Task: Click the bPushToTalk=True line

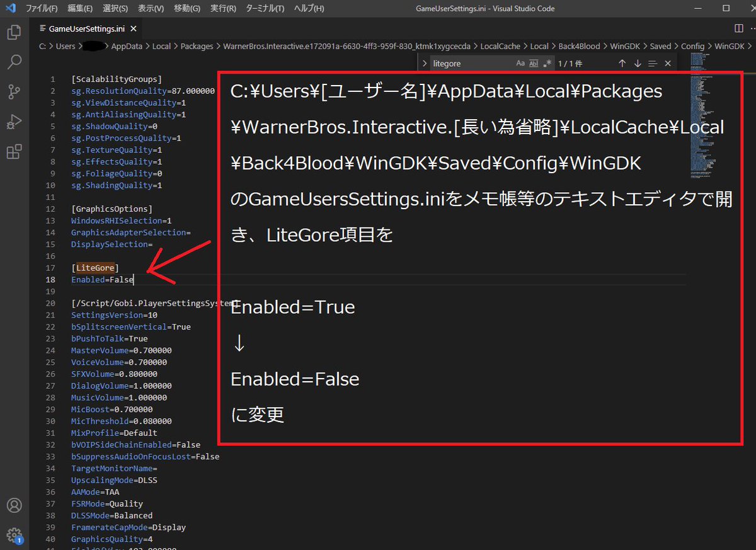Action: point(109,338)
